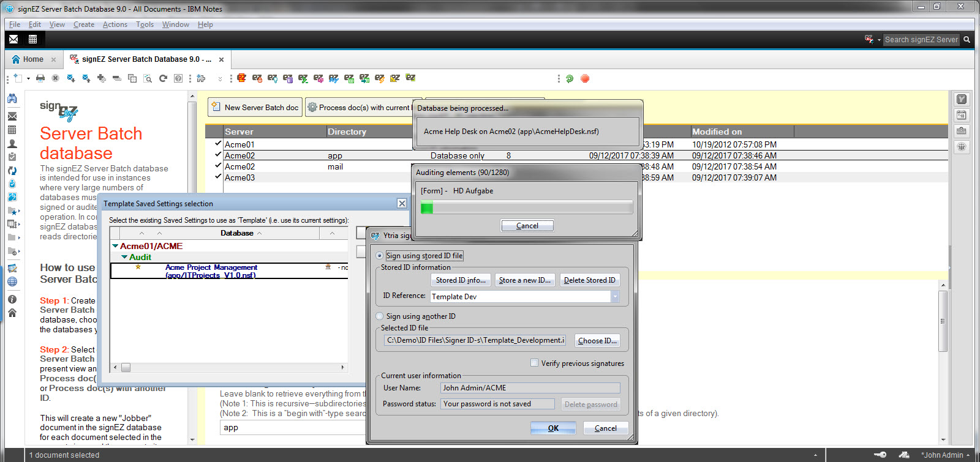This screenshot has height=462, width=980.
Task: Click the question mark help toolbar icon
Action: (178, 78)
